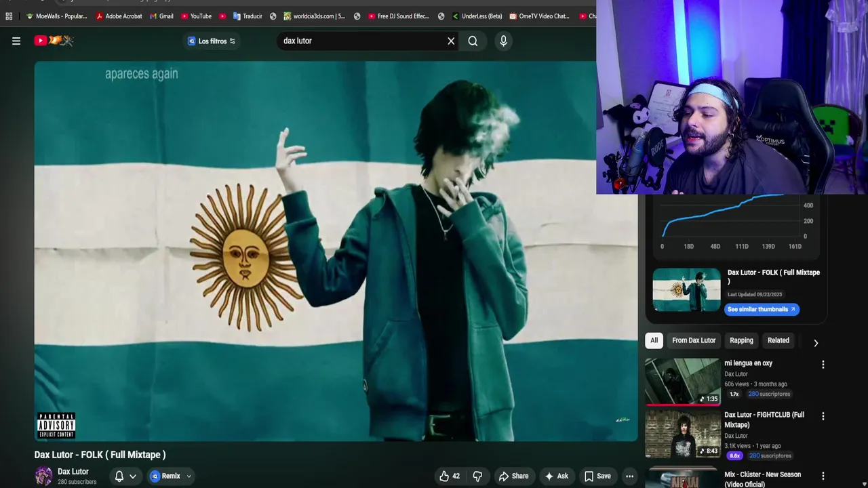Open Dax Lutor - FIGHTCLUB title
868x488 pixels.
coord(764,420)
